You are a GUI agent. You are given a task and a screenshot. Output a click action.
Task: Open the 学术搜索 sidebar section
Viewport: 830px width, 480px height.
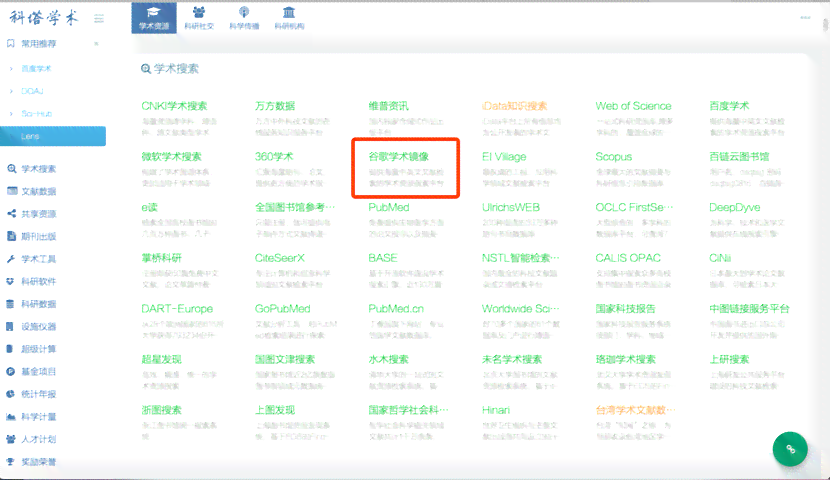click(x=32, y=169)
